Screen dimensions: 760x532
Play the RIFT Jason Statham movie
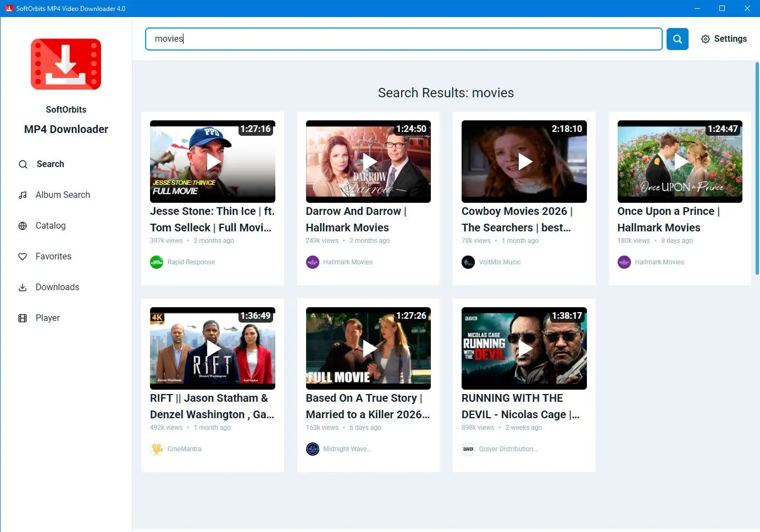213,348
